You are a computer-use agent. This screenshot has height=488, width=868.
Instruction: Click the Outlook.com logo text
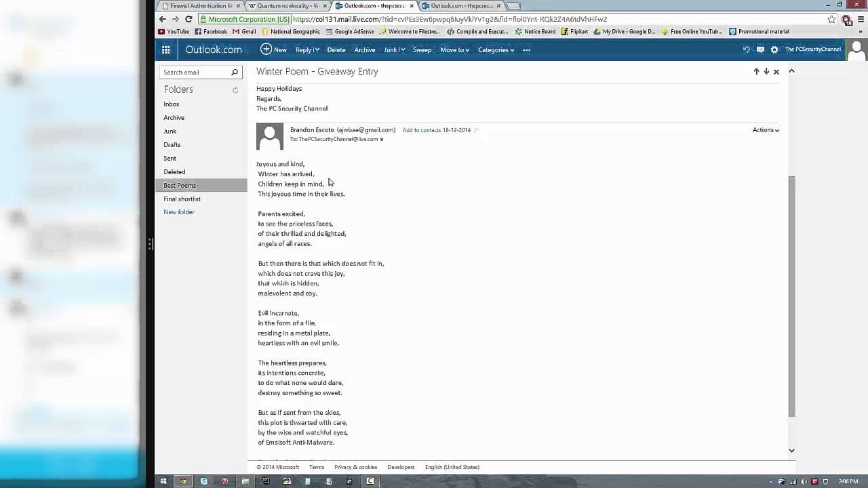(214, 49)
